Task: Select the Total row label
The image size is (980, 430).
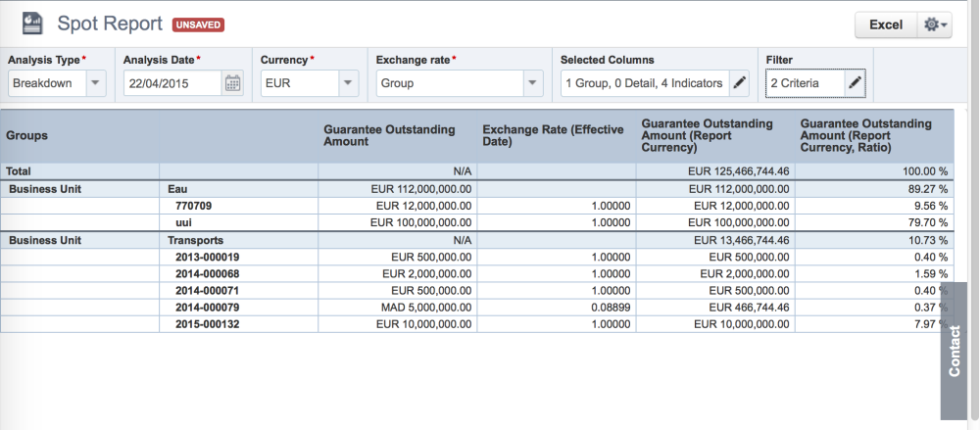Action: [18, 171]
